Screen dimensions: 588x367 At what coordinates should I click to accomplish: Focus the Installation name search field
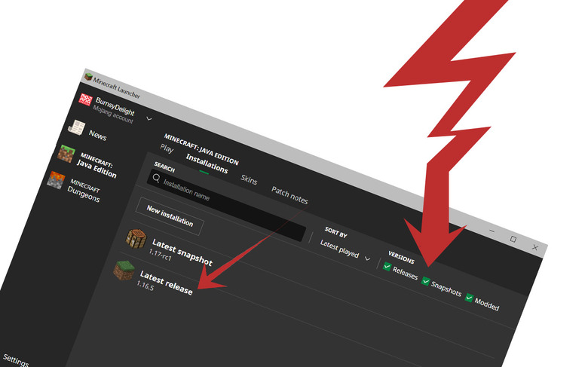(226, 205)
